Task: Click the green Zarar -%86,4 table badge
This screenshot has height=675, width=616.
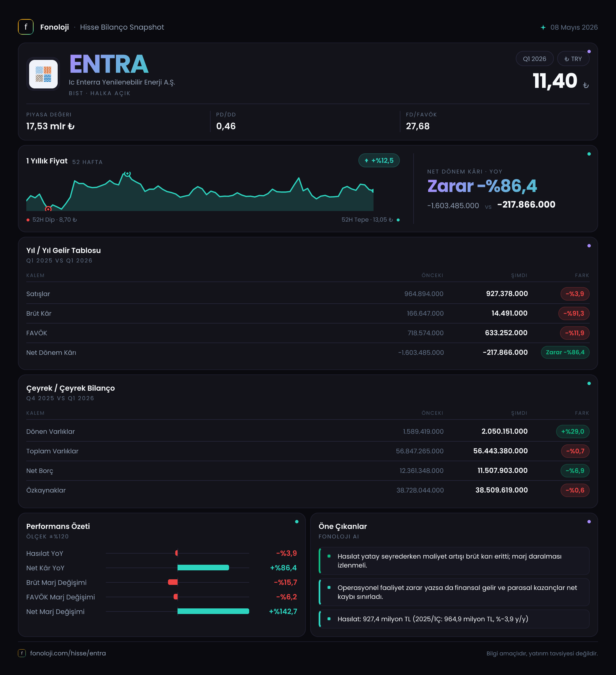Action: pos(565,352)
